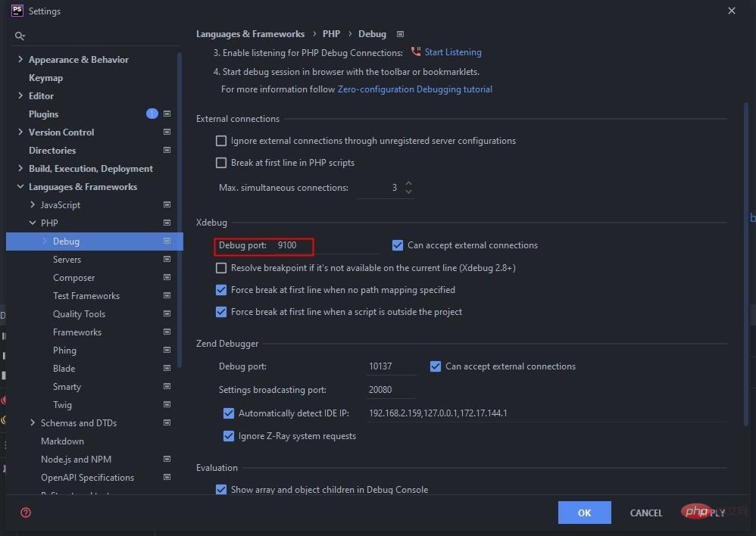This screenshot has width=756, height=536.
Task: Expand the Debug node arrow
Action: click(x=45, y=241)
